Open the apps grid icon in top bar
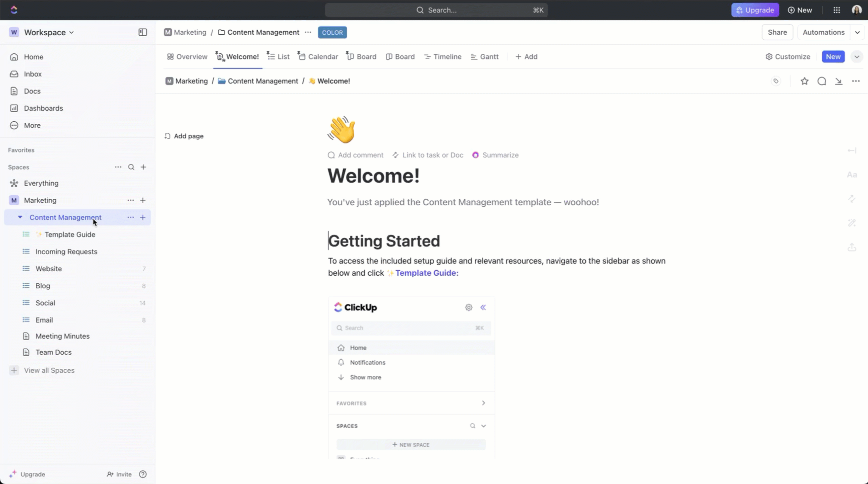The image size is (868, 484). point(836,10)
